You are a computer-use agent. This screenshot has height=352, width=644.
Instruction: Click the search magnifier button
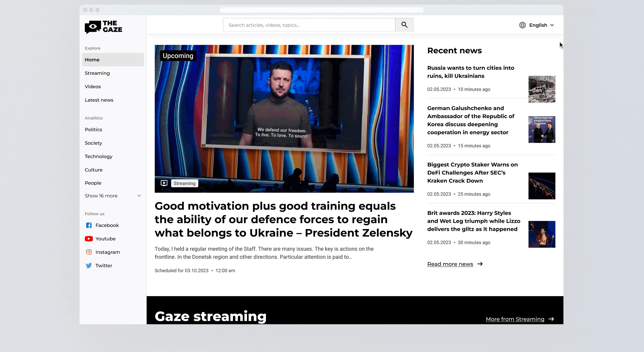click(x=404, y=25)
